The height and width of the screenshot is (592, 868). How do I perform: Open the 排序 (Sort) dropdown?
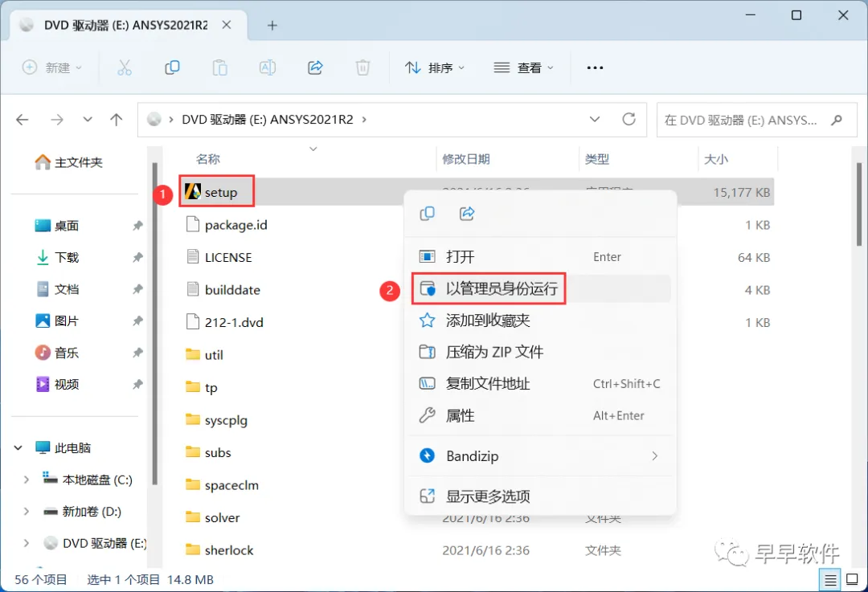point(435,67)
